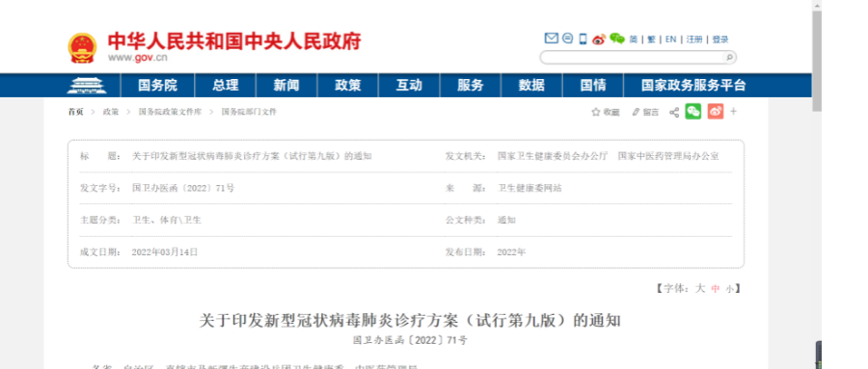Open the 数据 navigation tab
The height and width of the screenshot is (369, 868).
[x=531, y=85]
